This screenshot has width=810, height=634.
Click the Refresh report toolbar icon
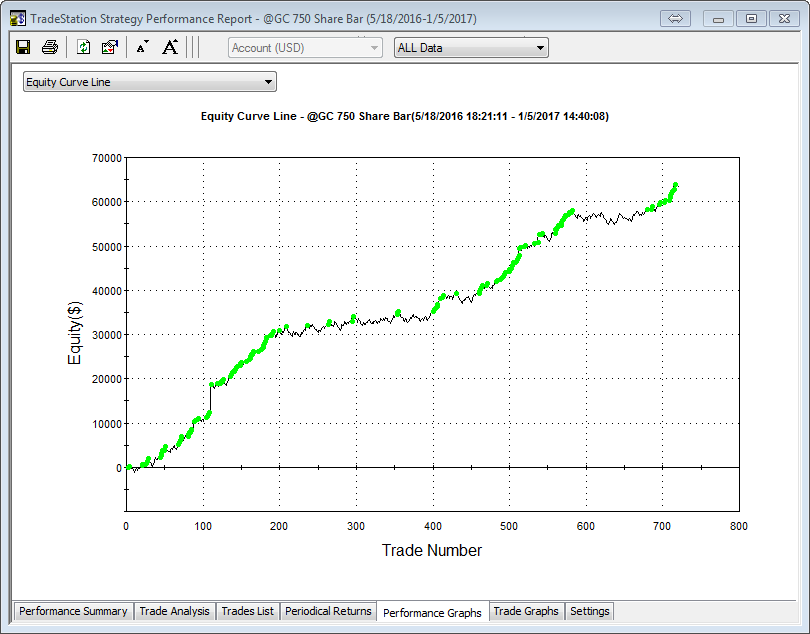coord(84,47)
